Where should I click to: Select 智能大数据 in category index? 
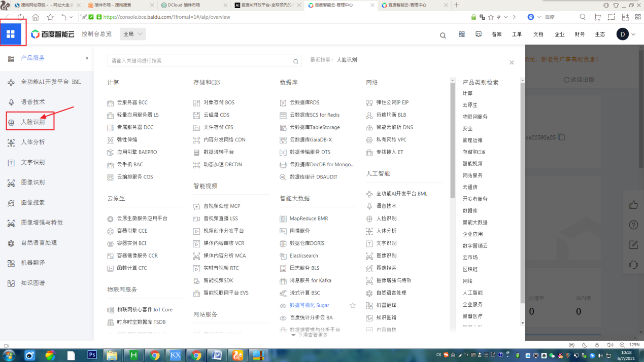pos(475,222)
